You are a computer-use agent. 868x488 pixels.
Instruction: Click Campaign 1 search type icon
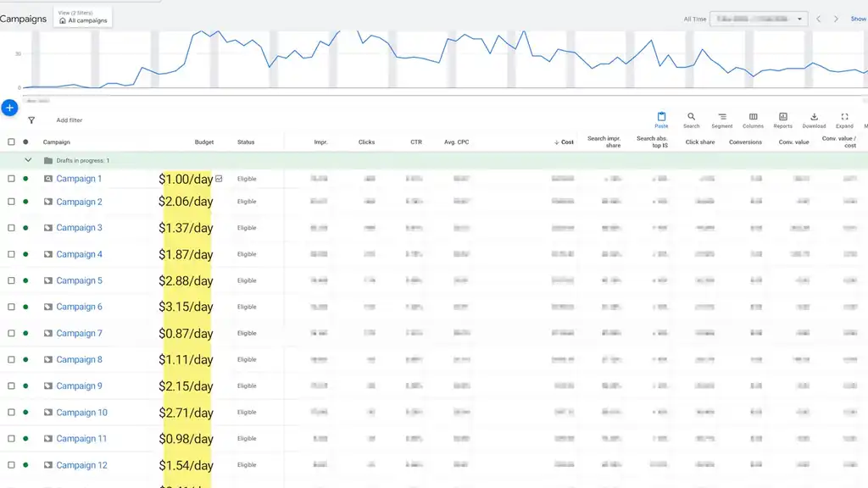[48, 179]
